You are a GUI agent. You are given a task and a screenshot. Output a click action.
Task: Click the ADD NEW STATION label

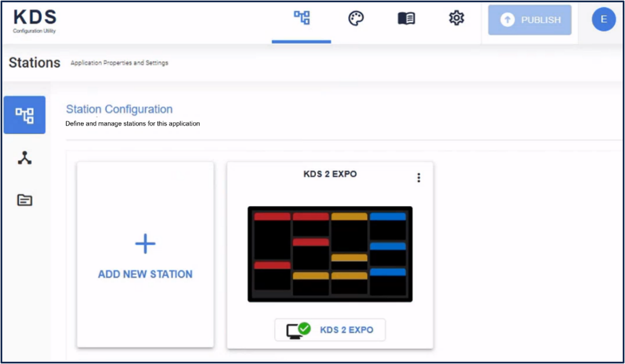point(145,274)
